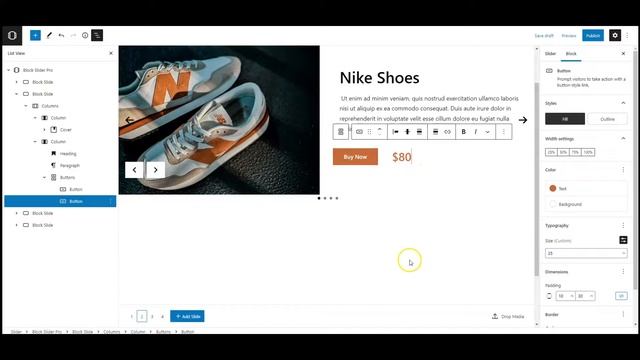Viewport: 640px width, 360px height.
Task: Undo the last change
Action: coord(61,36)
